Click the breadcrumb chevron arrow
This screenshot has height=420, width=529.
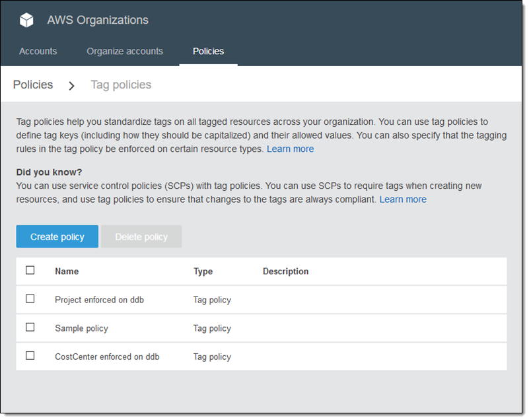pos(72,85)
